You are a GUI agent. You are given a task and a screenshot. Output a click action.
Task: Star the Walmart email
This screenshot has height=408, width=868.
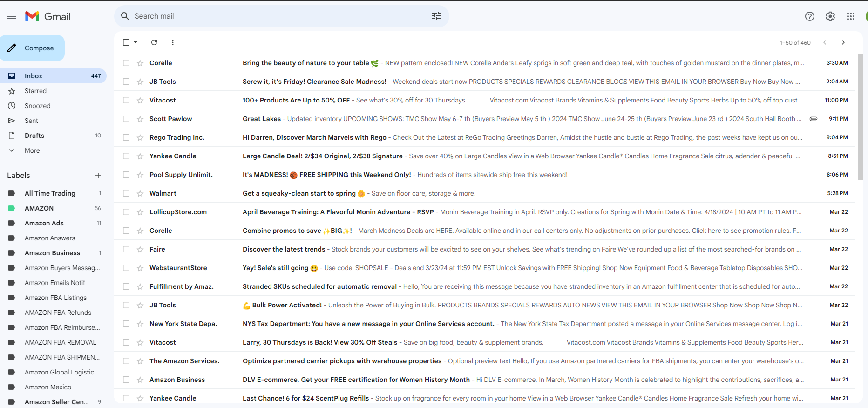coord(140,193)
